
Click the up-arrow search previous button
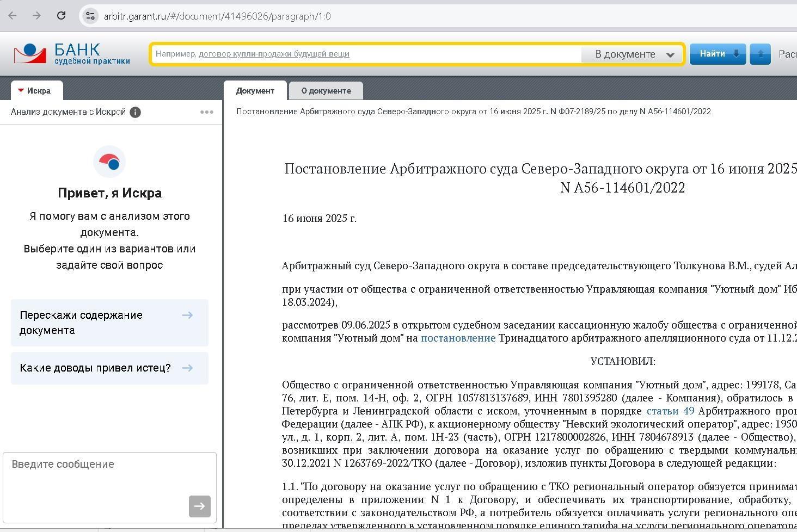click(x=760, y=54)
